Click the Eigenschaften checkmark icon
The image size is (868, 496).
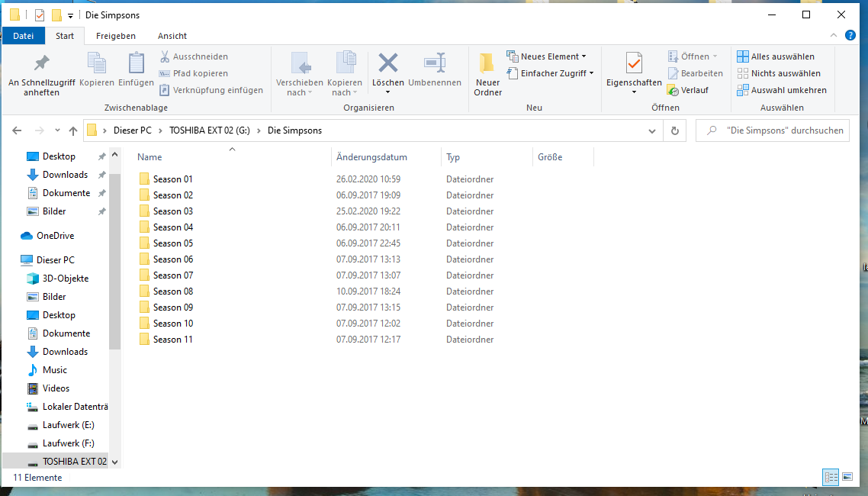tap(634, 63)
